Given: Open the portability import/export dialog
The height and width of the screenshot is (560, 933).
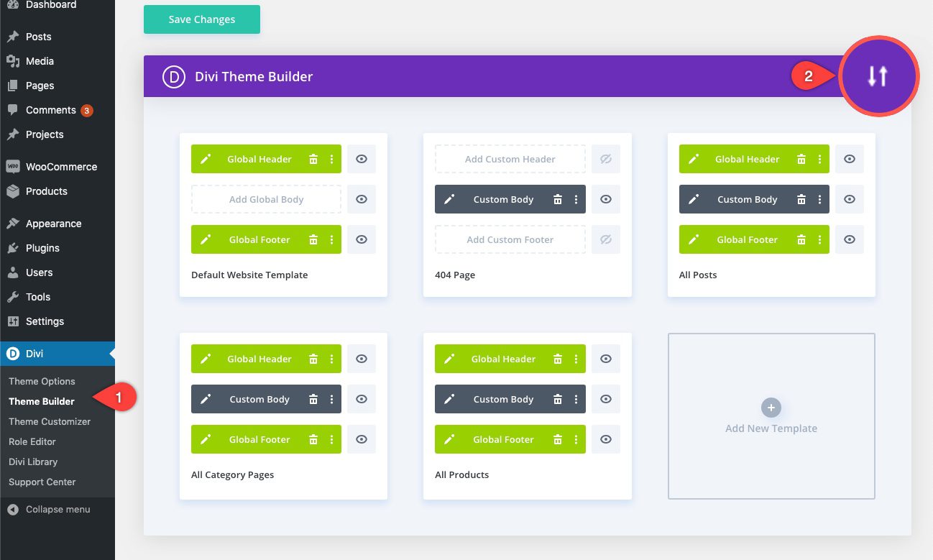Looking at the screenshot, I should point(878,75).
